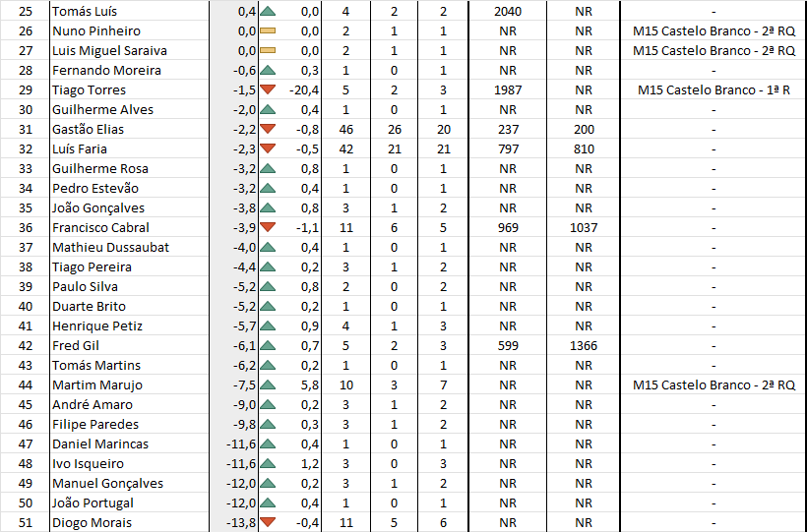Click the yellow flat indicator for Luis Miguel Saraiva

click(x=268, y=50)
